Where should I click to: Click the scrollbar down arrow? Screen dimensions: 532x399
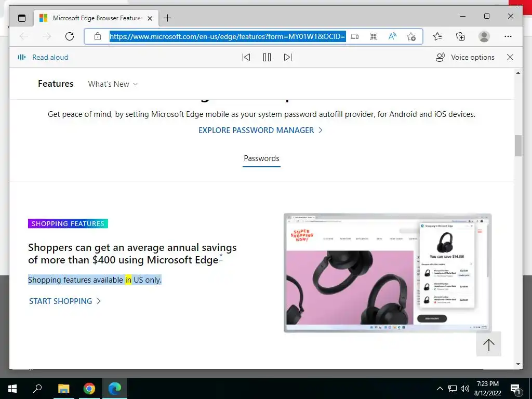pyautogui.click(x=518, y=364)
